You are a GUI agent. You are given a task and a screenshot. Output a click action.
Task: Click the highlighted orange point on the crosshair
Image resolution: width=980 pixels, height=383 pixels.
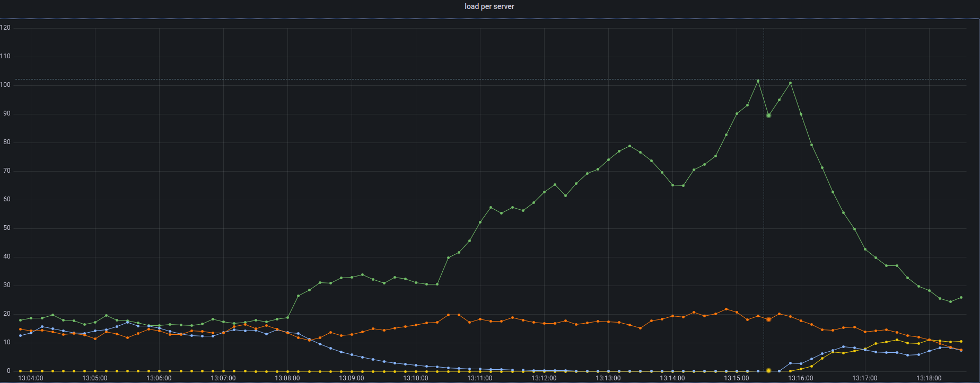[x=768, y=319]
